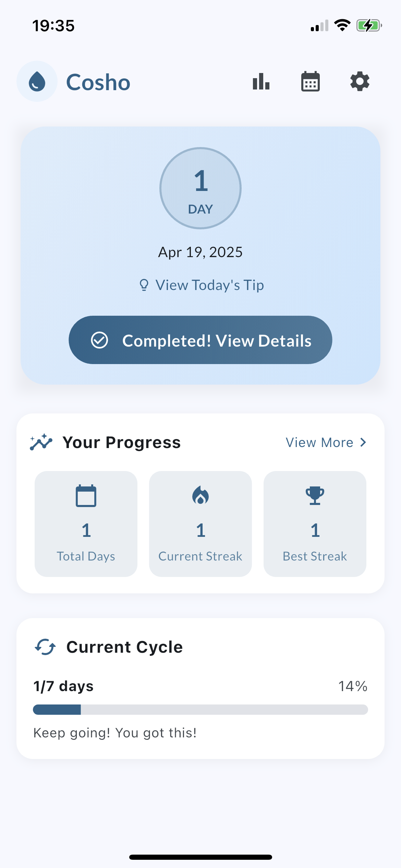
Task: Select the Current Streak stat card
Action: tap(200, 524)
